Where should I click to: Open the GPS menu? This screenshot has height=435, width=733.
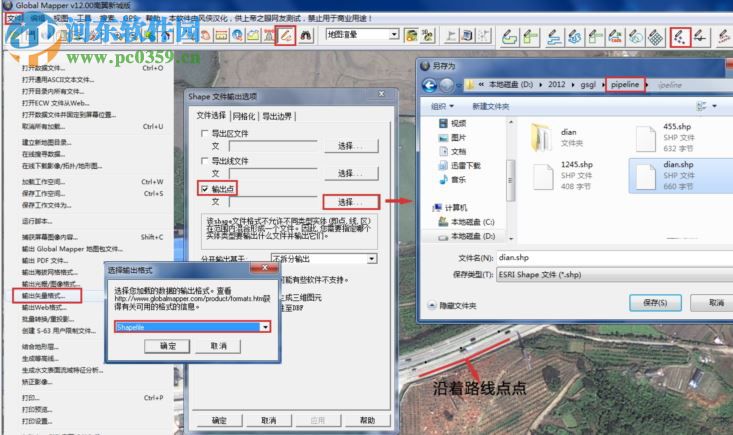[130, 19]
